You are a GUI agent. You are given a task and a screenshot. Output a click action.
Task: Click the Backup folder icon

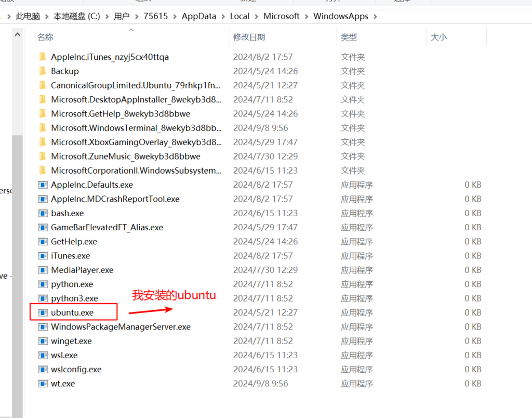click(x=43, y=71)
